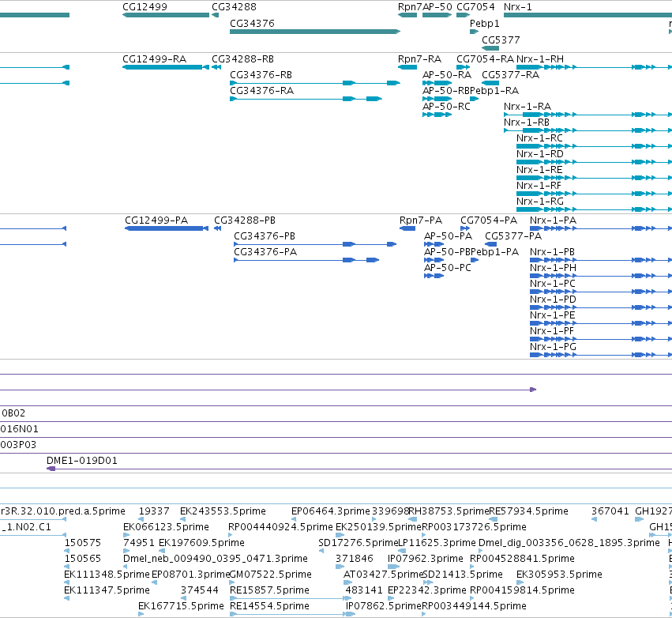The height and width of the screenshot is (618, 672).
Task: Click protein CG34288-PB
Action: (x=245, y=220)
